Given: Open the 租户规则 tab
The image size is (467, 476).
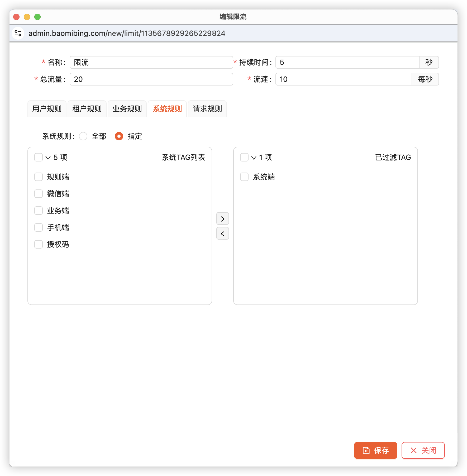Looking at the screenshot, I should pos(87,108).
